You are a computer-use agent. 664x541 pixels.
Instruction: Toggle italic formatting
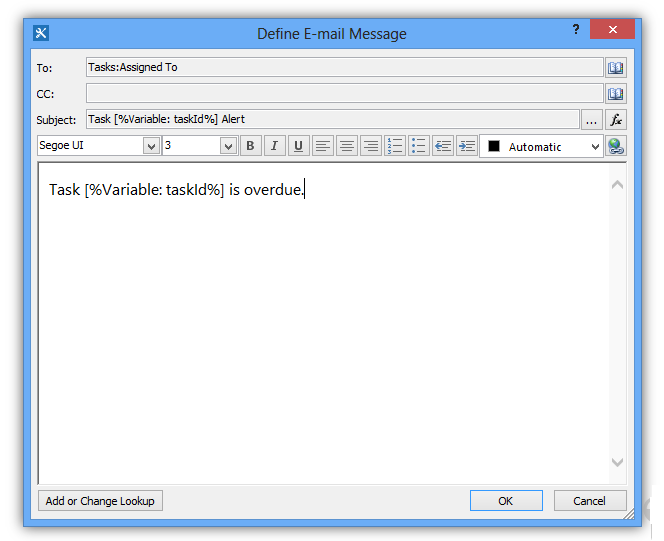275,146
